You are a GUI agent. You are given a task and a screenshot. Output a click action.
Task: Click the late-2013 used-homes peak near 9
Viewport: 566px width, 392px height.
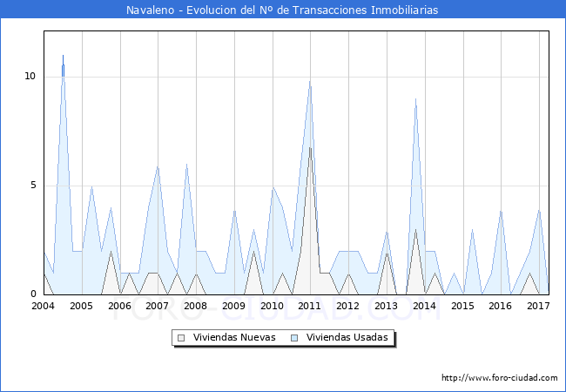click(416, 101)
